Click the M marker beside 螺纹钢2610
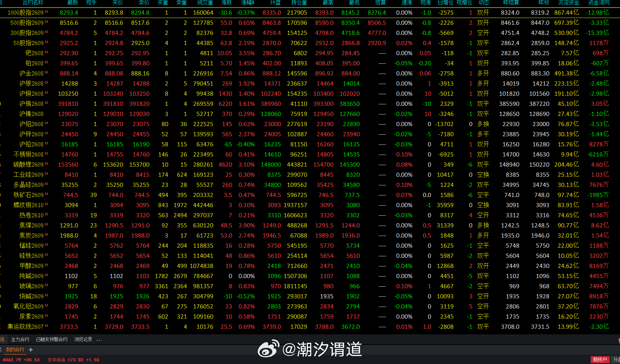Image resolution: width=620 pixels, height=364 pixels. [x=46, y=204]
